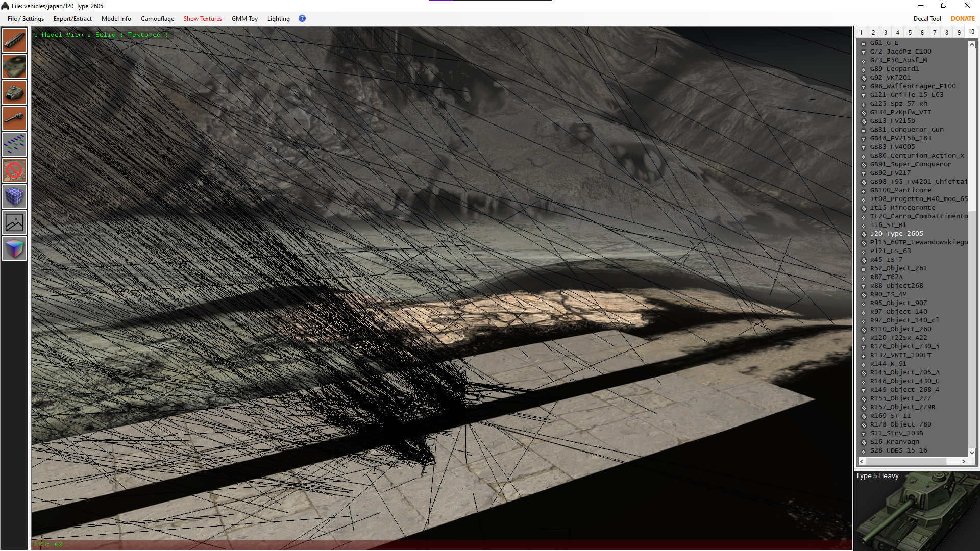Switch to tier 6 tab
This screenshot has width=980, height=551.
tap(922, 32)
